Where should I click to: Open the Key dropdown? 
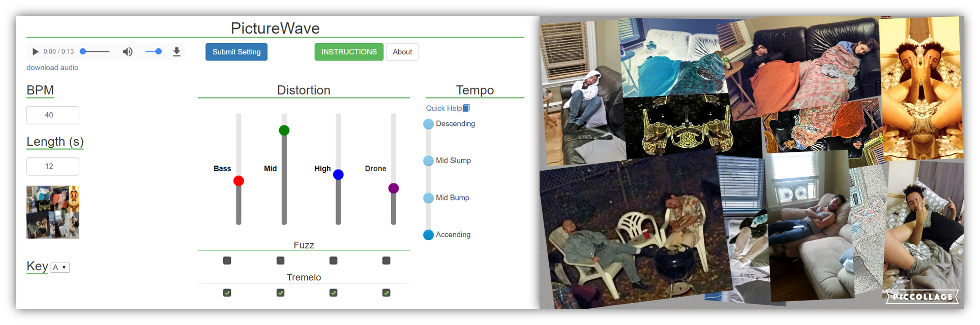pyautogui.click(x=60, y=268)
